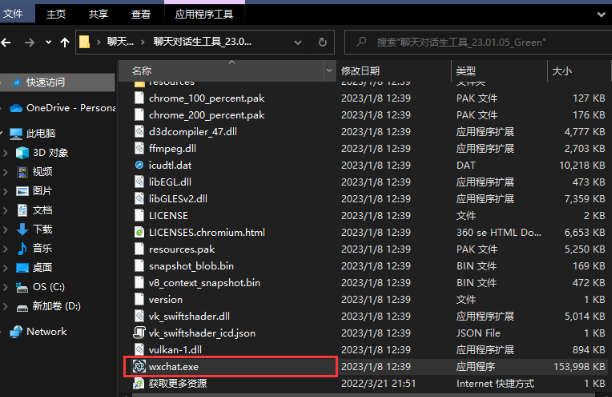Sort by the 修改日期 column header

click(x=360, y=71)
